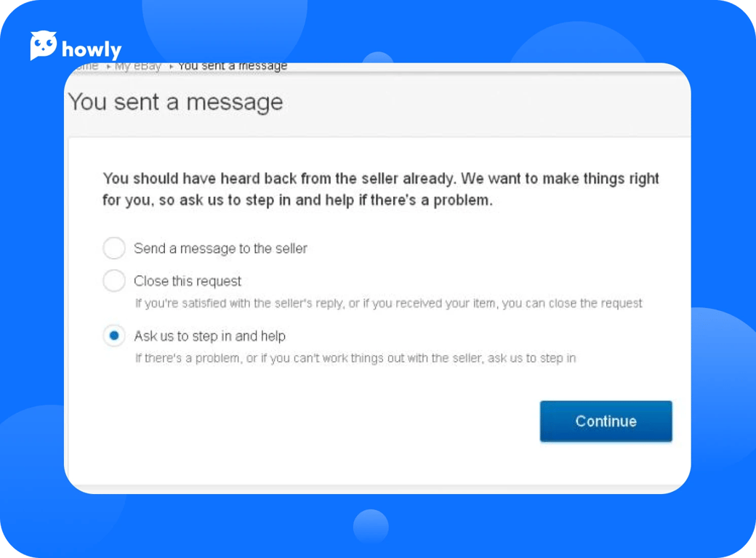Image resolution: width=756 pixels, height=558 pixels.
Task: Choose the Close this request radio button
Action: click(114, 280)
